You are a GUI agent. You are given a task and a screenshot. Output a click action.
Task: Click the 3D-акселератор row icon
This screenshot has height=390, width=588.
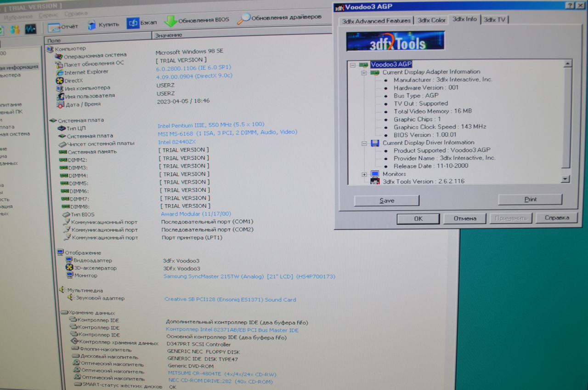[69, 268]
